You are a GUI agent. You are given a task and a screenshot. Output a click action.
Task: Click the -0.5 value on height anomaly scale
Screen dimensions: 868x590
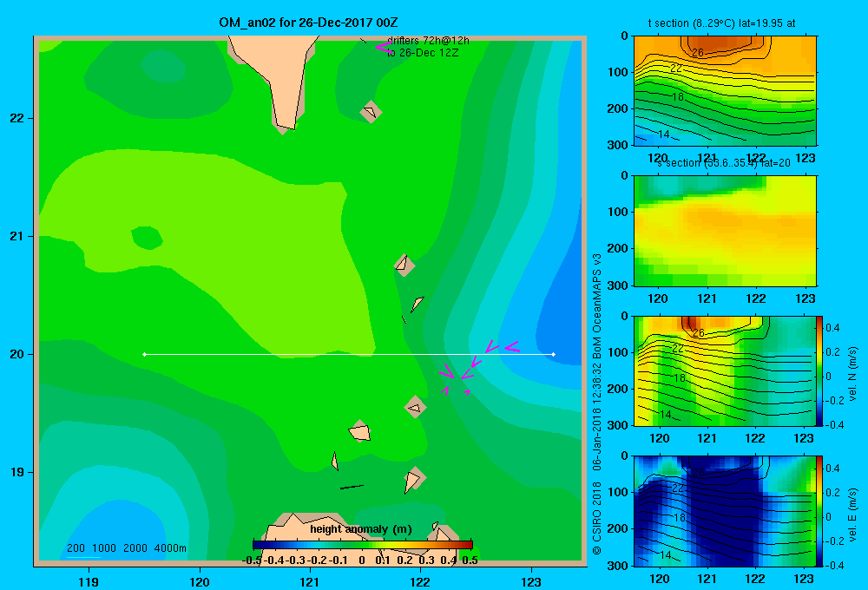coord(253,560)
